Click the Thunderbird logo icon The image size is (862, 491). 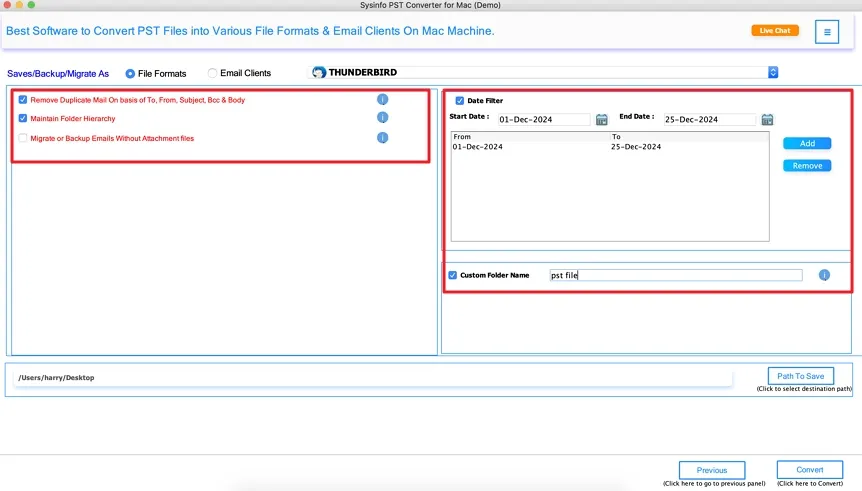tap(319, 73)
